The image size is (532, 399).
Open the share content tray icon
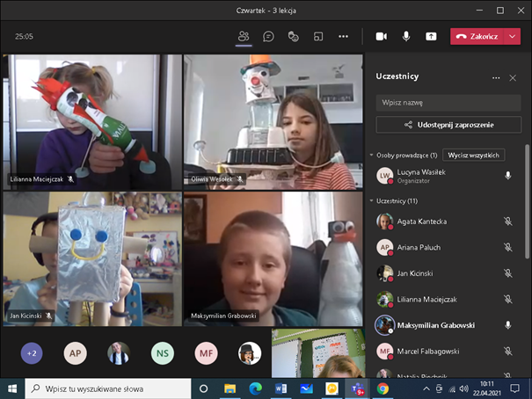pos(431,36)
